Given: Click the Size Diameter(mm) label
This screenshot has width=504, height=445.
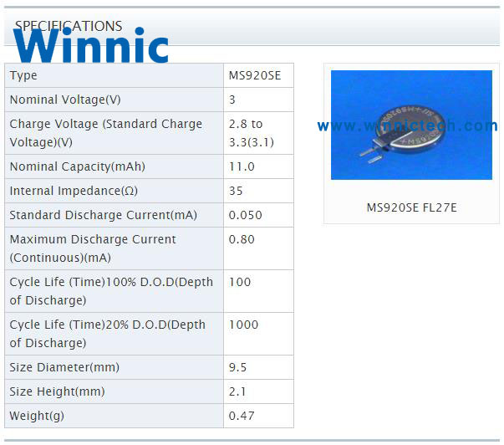Looking at the screenshot, I should [64, 367].
